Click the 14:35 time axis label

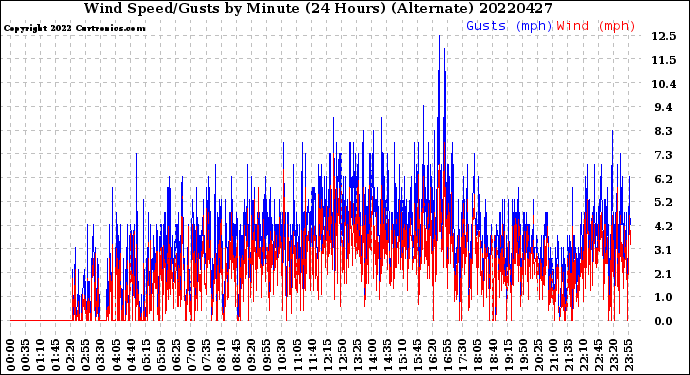pos(386,355)
